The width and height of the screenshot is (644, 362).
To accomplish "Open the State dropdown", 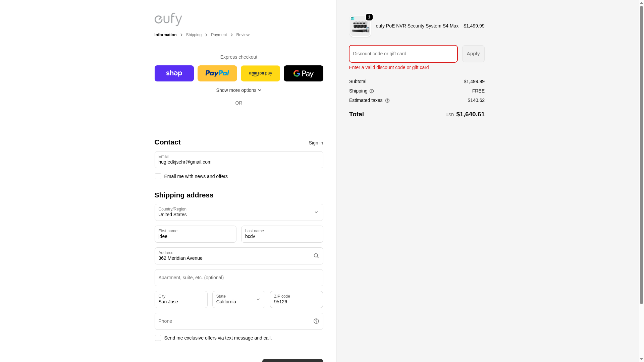I will (x=238, y=299).
